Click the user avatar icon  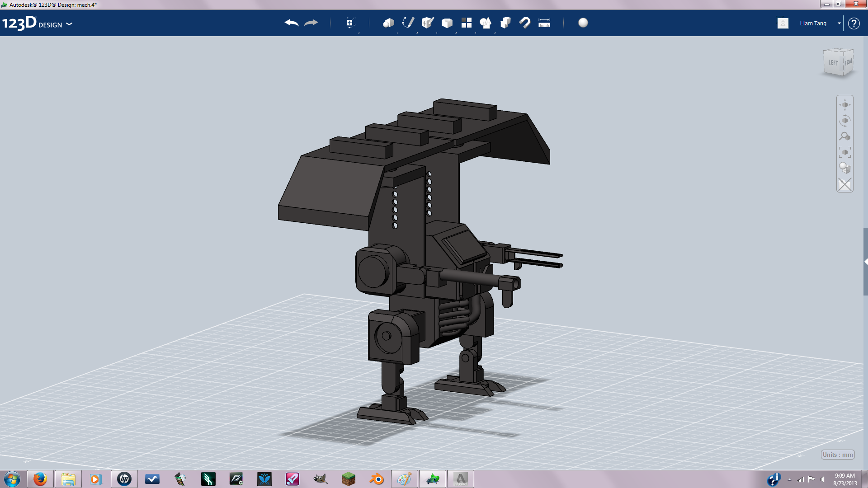coord(783,23)
